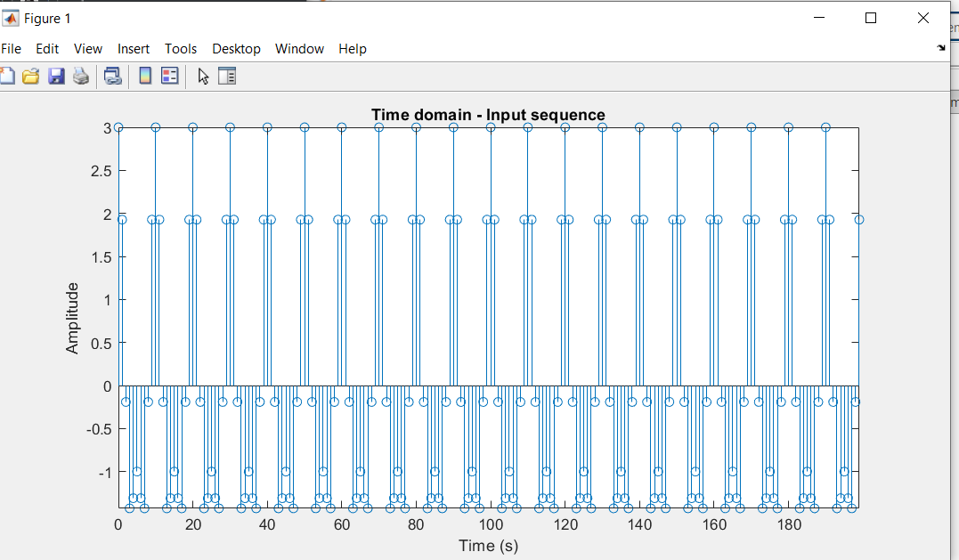The height and width of the screenshot is (560, 959).
Task: Open a file with the folder icon
Action: (31, 77)
